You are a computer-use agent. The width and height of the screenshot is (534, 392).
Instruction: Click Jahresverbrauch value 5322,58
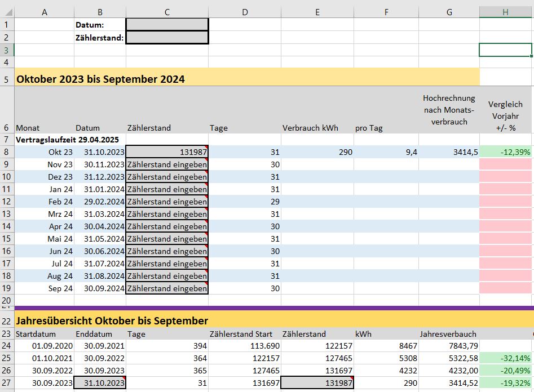(x=449, y=358)
